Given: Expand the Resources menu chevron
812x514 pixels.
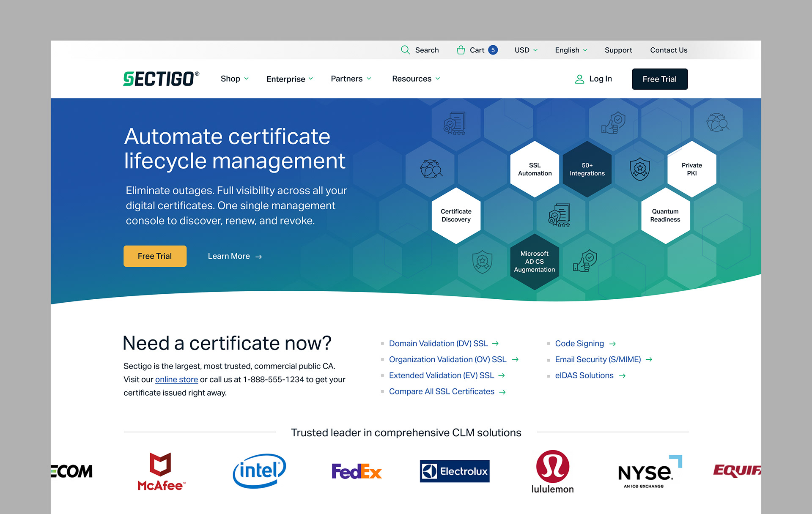Looking at the screenshot, I should click(x=438, y=79).
